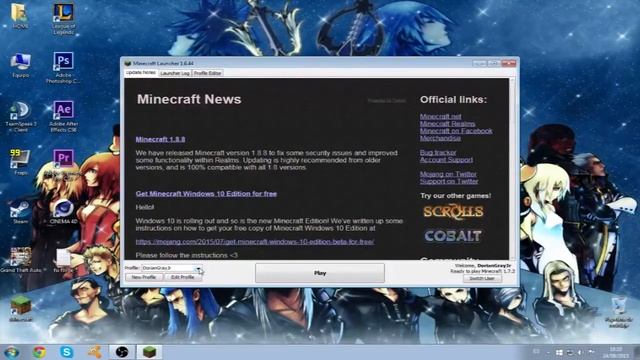Open the Account Support link

(x=446, y=160)
